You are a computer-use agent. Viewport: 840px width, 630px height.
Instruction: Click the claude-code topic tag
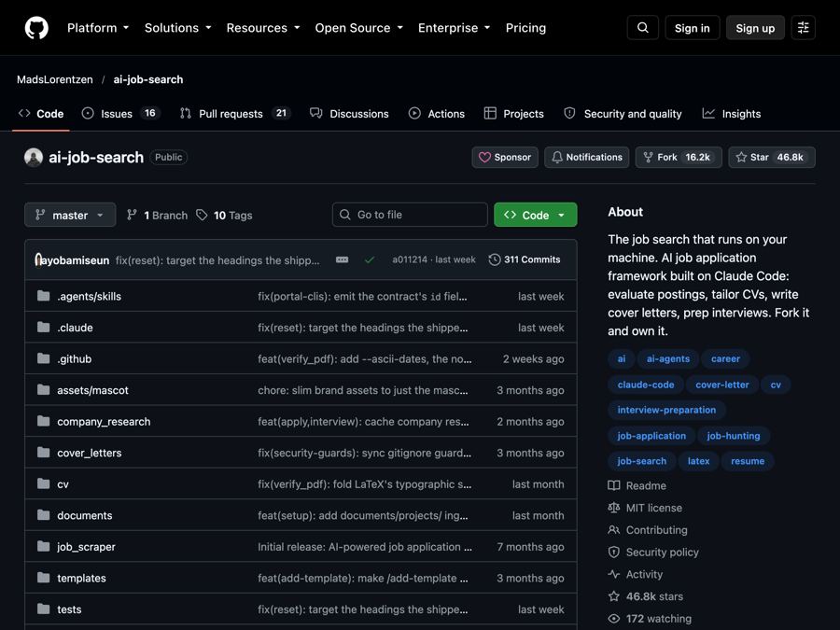pyautogui.click(x=646, y=385)
